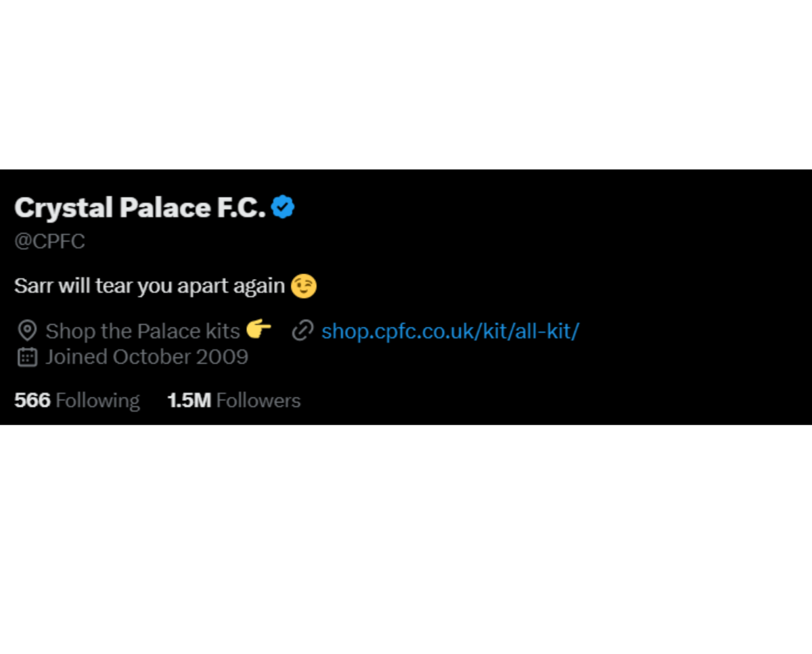Viewport: 812px width, 654px height.
Task: Click the Crystal Palace F.C. display name
Action: [x=140, y=208]
